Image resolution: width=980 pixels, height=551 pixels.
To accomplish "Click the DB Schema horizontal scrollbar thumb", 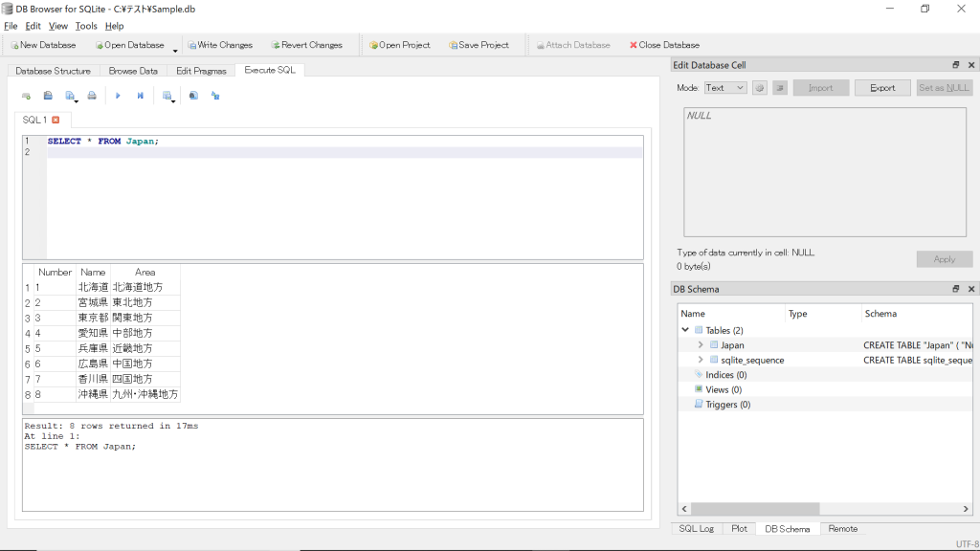I will tap(755, 509).
